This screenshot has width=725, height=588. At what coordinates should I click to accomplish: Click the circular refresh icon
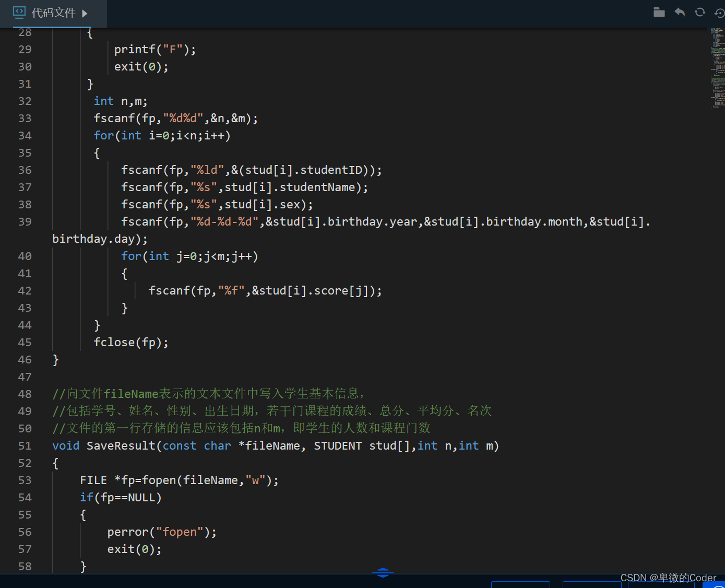(x=700, y=12)
